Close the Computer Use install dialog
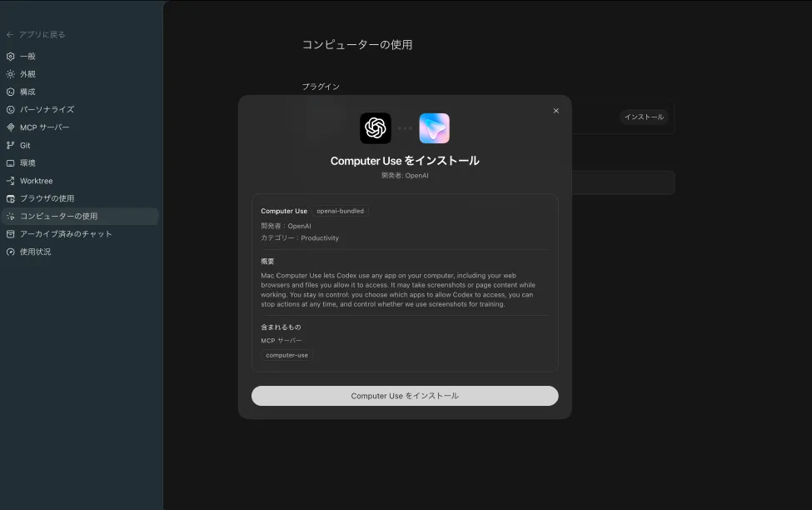 (x=555, y=110)
